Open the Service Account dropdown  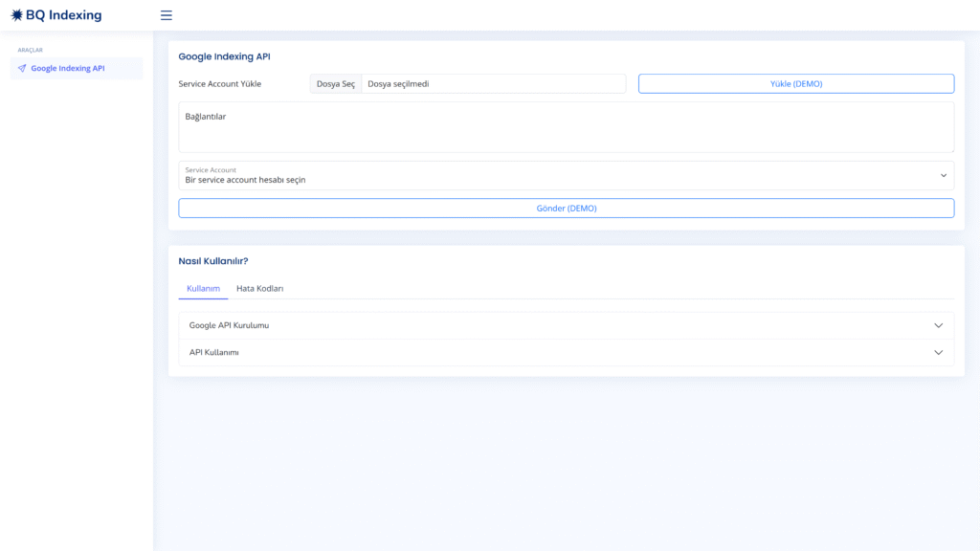click(x=567, y=176)
